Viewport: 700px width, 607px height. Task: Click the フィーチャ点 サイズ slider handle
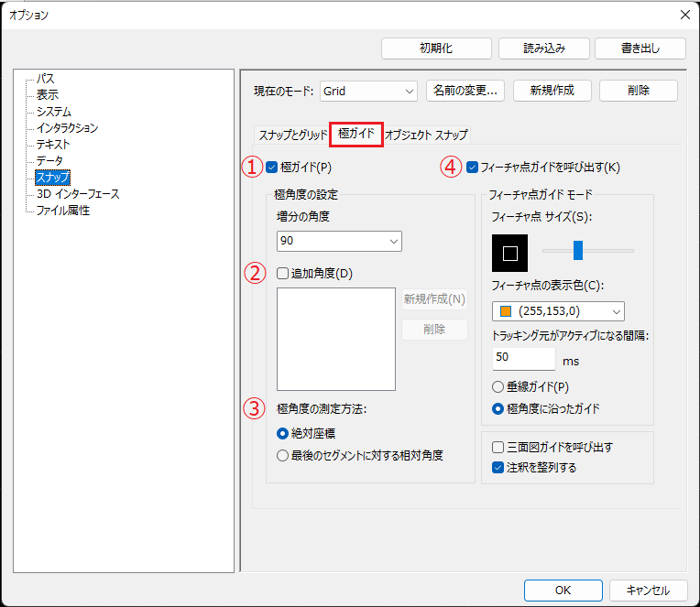(578, 250)
